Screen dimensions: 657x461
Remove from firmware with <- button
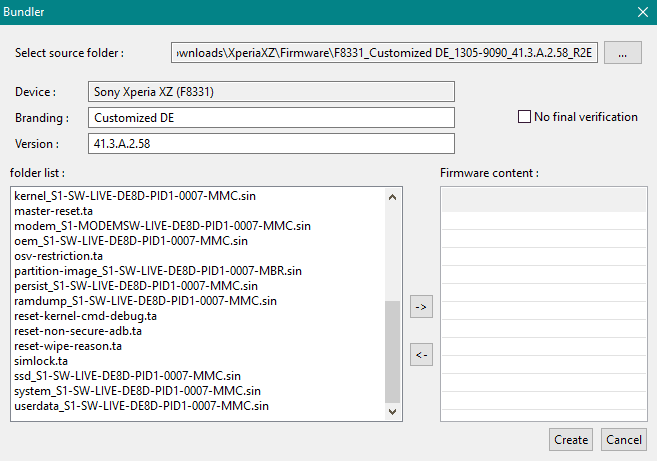[421, 355]
